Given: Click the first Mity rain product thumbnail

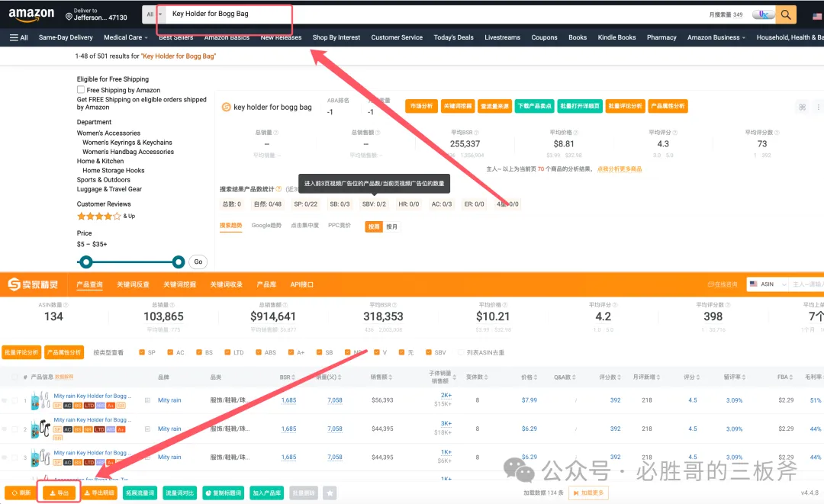Looking at the screenshot, I should point(40,400).
